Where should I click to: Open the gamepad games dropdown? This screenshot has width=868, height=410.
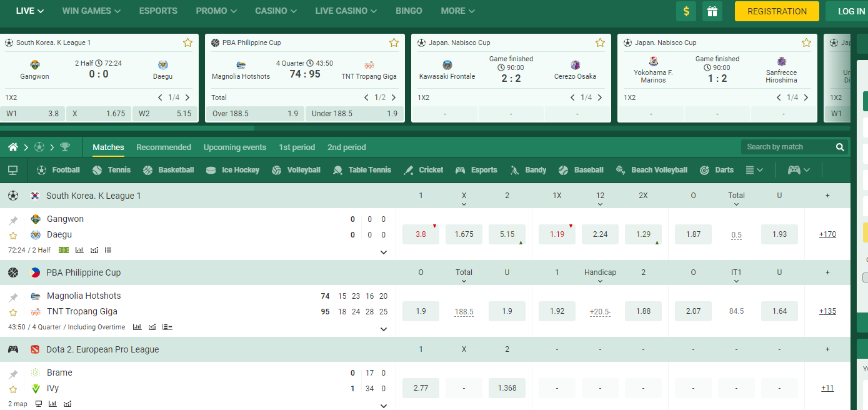(799, 170)
